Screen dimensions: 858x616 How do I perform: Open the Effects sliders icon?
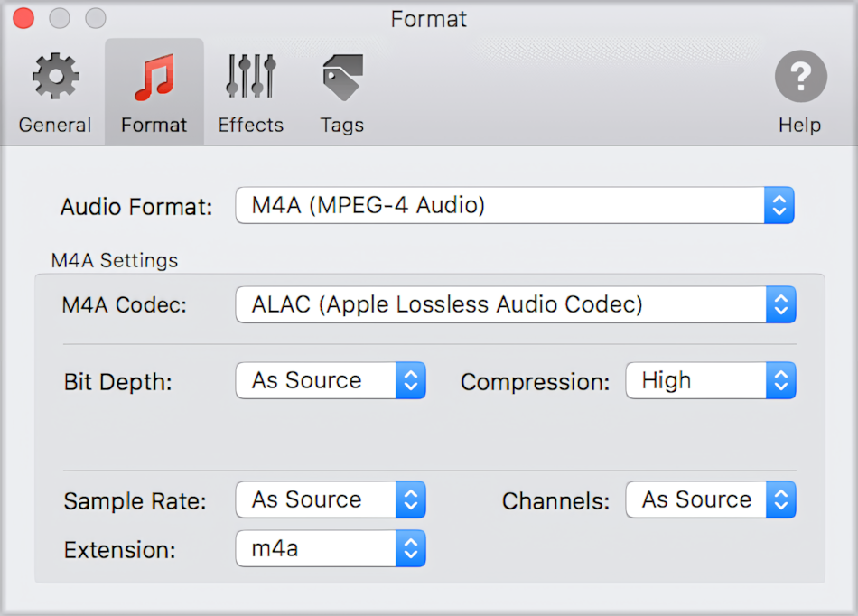(x=250, y=77)
